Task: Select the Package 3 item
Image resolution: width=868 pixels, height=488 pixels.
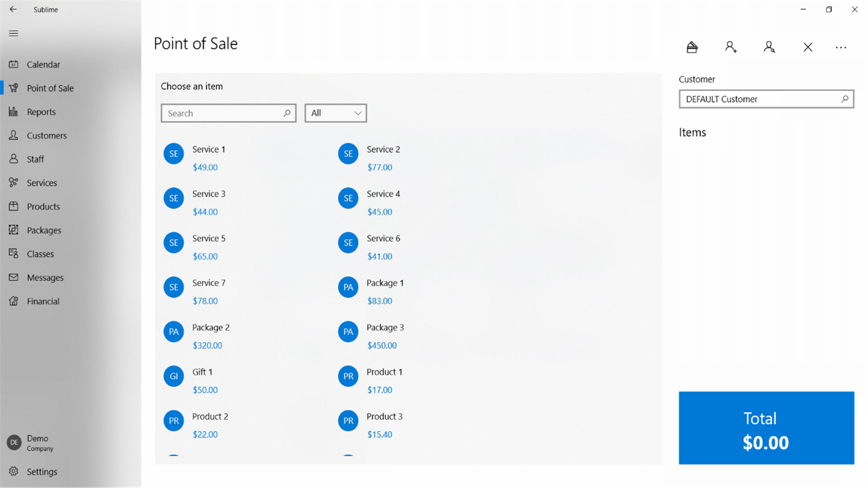Action: tap(385, 336)
